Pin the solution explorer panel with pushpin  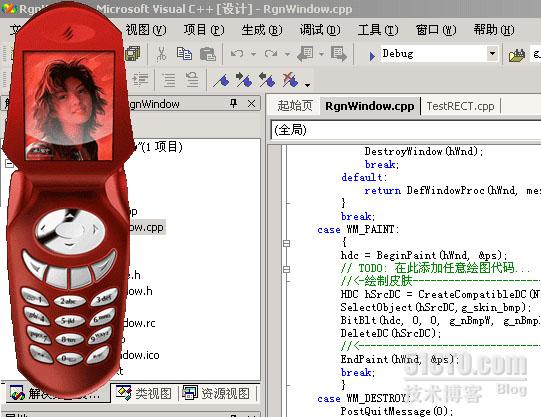(234, 103)
